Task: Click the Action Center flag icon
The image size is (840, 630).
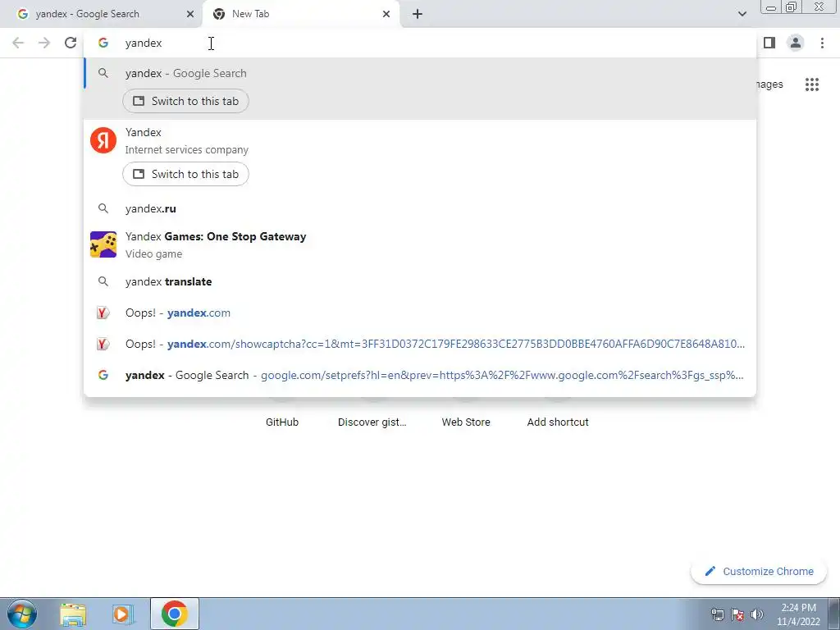Action: click(x=737, y=614)
